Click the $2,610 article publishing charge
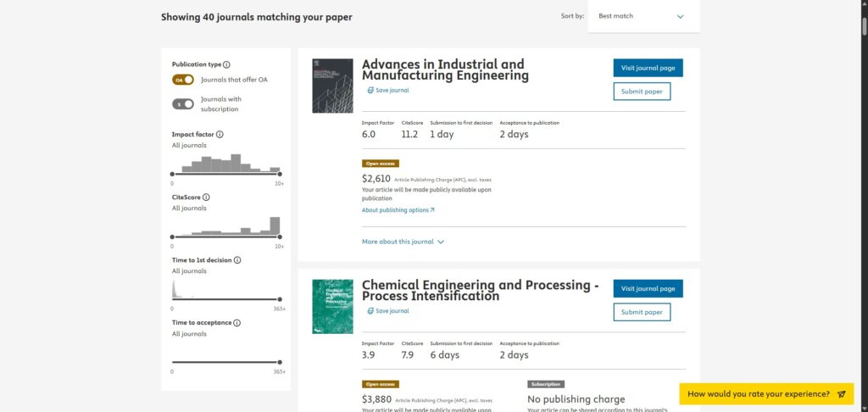The height and width of the screenshot is (412, 868). pyautogui.click(x=376, y=179)
